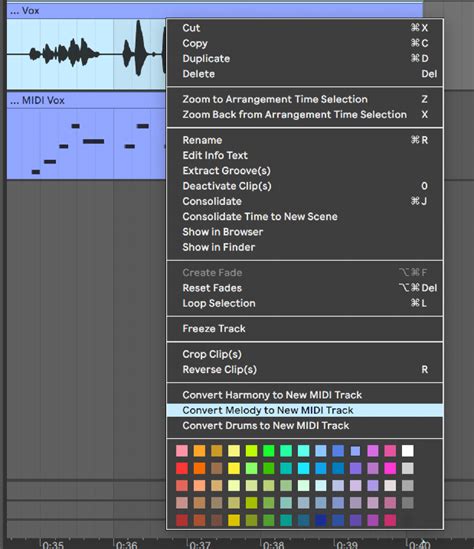Select Freeze Track

pyautogui.click(x=305, y=329)
